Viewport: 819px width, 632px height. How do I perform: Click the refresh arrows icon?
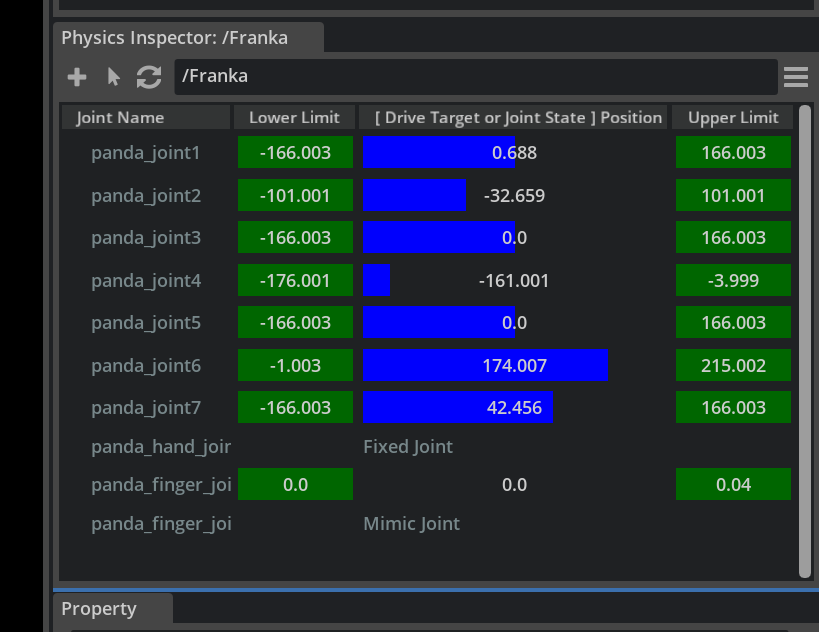click(x=149, y=77)
